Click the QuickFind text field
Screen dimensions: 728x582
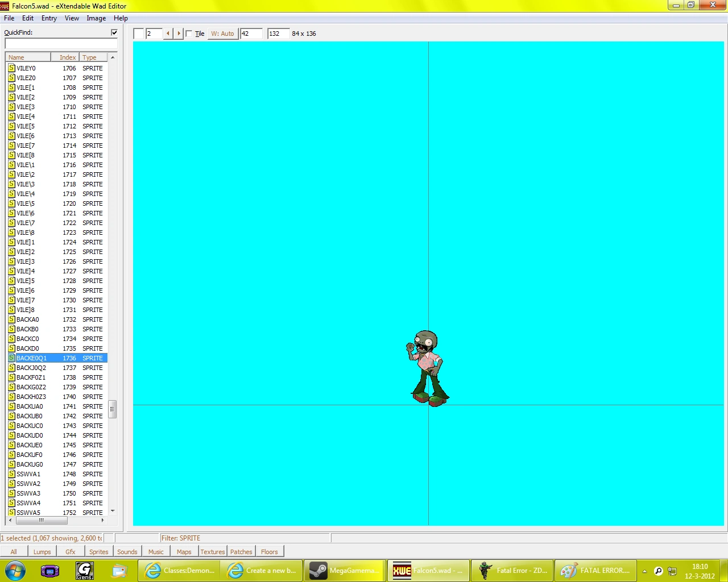pos(61,44)
